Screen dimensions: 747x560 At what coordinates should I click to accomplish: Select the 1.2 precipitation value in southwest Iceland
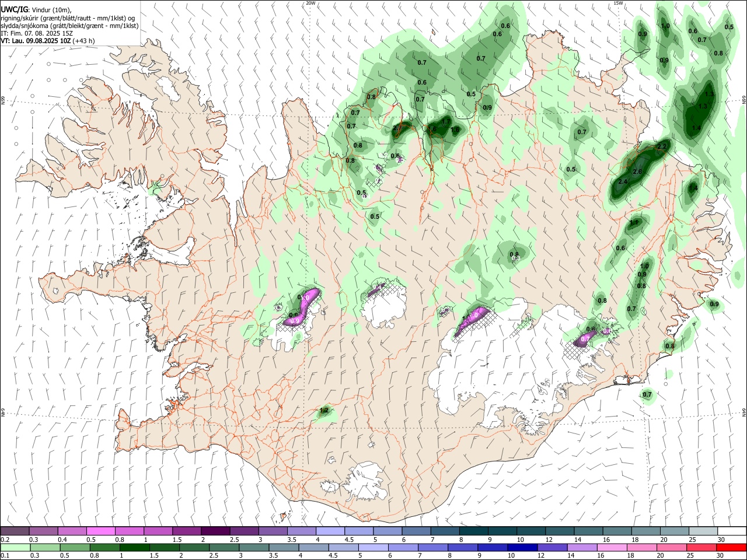pos(325,411)
